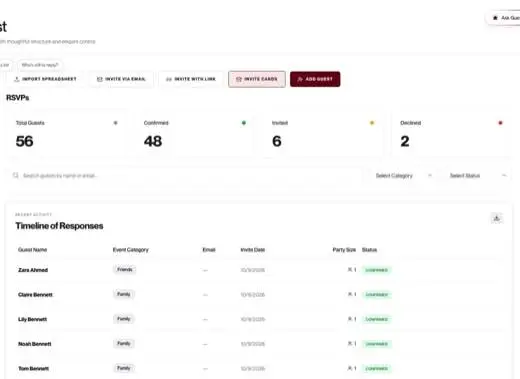Open the Select Category dropdown
The width and height of the screenshot is (520, 379).
[403, 175]
